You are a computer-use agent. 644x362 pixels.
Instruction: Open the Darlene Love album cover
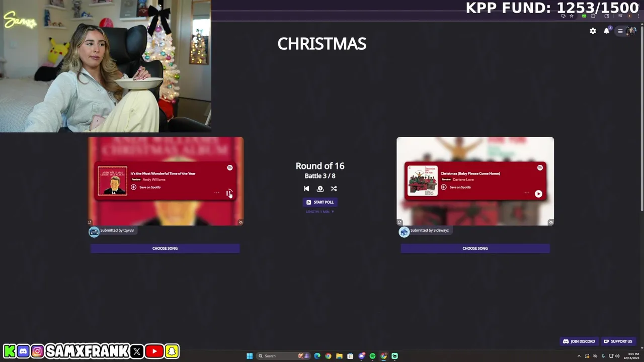tap(423, 180)
